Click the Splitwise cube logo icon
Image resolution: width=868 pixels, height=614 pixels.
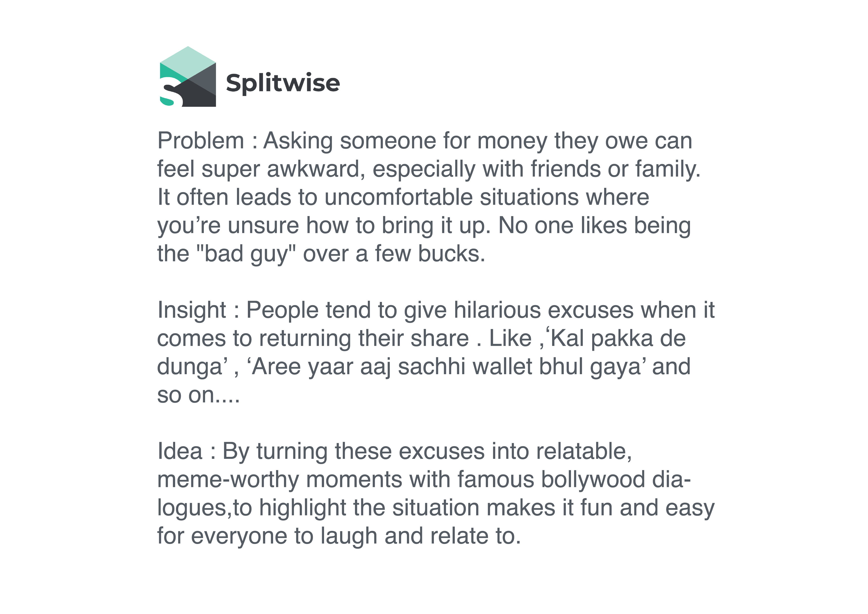coord(188,76)
